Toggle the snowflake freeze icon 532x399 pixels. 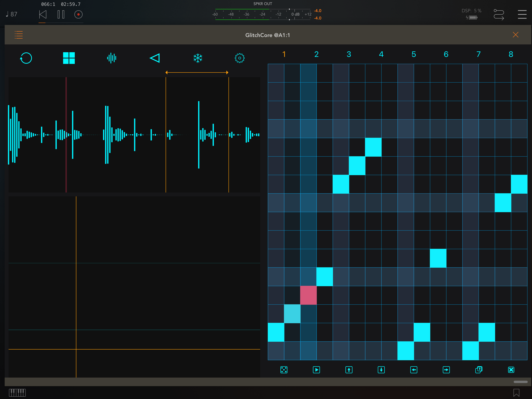point(198,58)
